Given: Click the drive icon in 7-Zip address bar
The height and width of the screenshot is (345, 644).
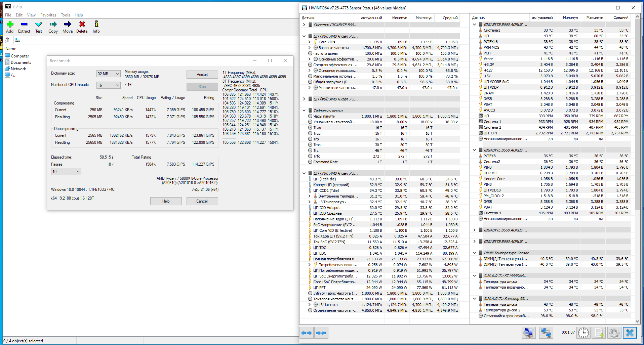Looking at the screenshot, I should tap(17, 40).
